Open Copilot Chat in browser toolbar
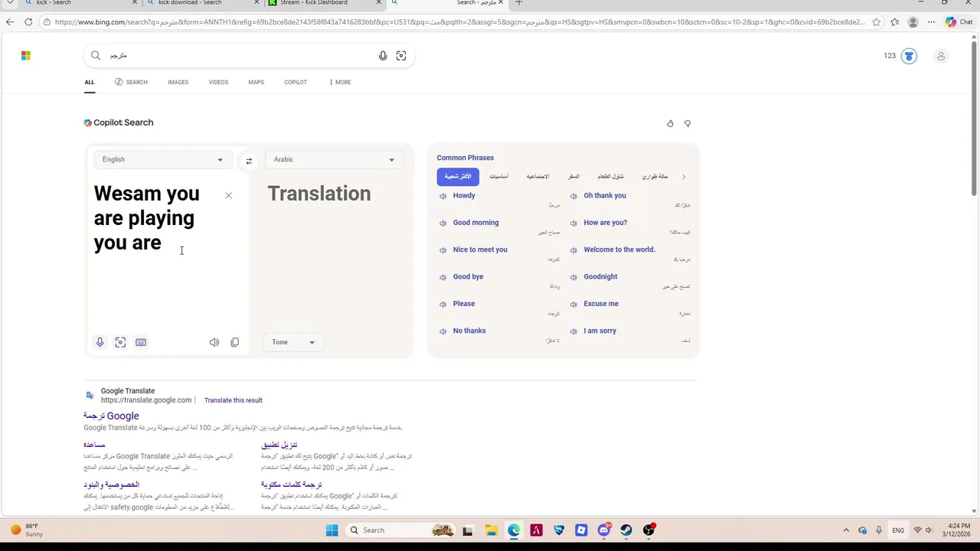Image resolution: width=980 pixels, height=551 pixels. click(x=959, y=22)
